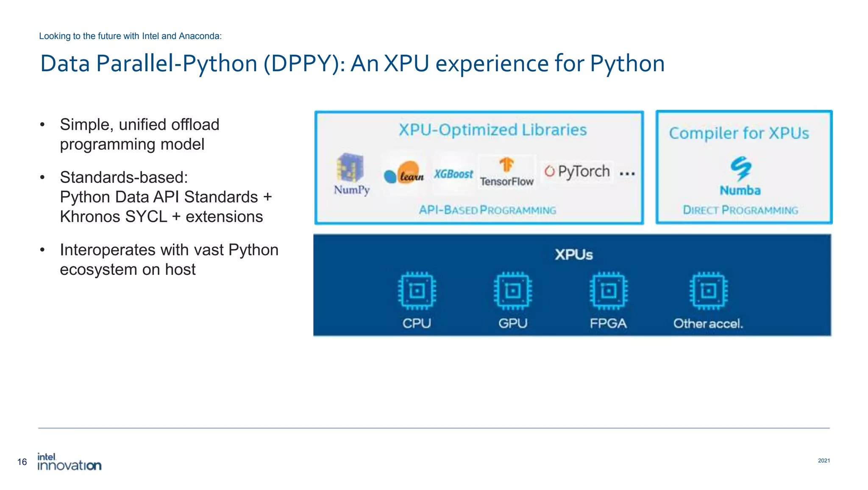Click the slide number 16
Image resolution: width=868 pixels, height=490 pixels.
pos(22,462)
